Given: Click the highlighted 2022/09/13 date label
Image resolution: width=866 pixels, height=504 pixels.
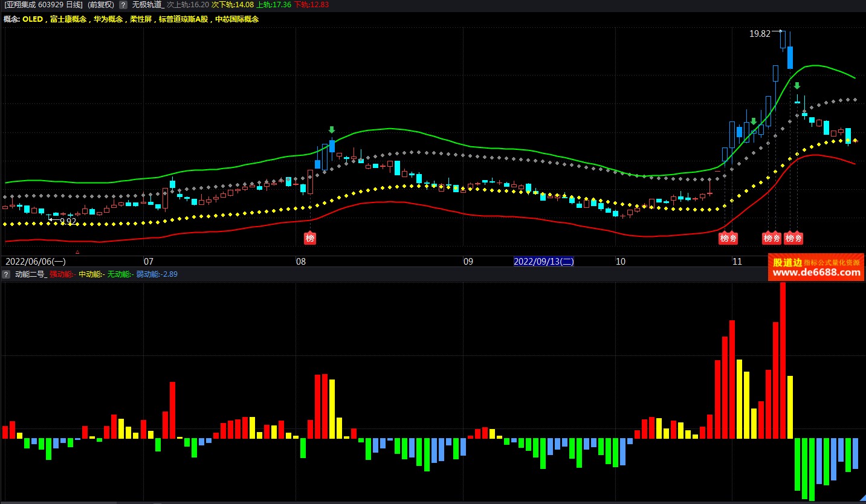Looking at the screenshot, I should coord(543,262).
